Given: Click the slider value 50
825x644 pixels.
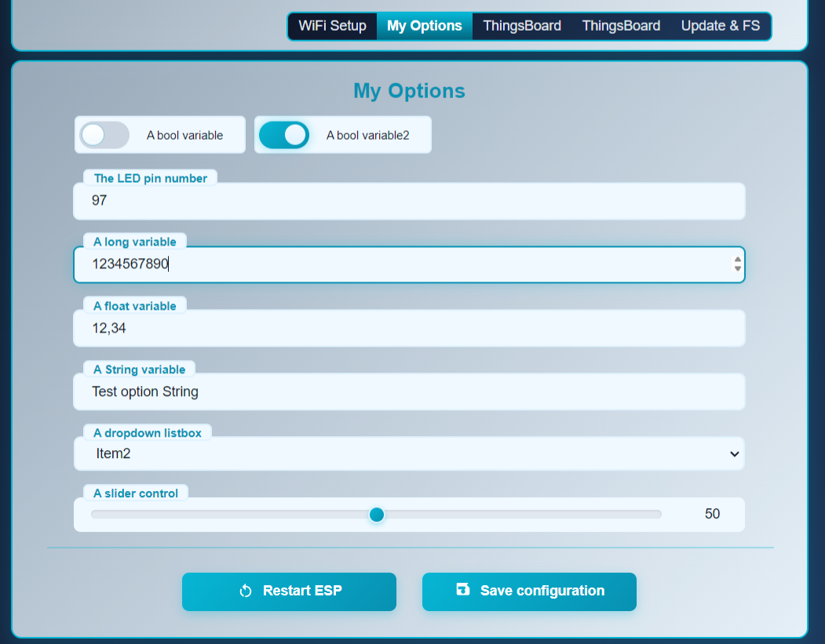Looking at the screenshot, I should [713, 514].
